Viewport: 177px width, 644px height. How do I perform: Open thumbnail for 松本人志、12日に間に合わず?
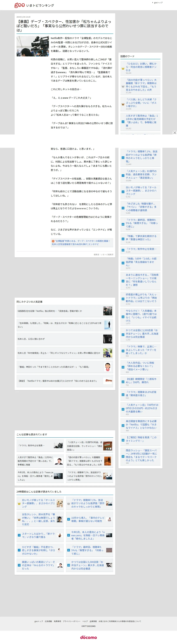click(108, 339)
